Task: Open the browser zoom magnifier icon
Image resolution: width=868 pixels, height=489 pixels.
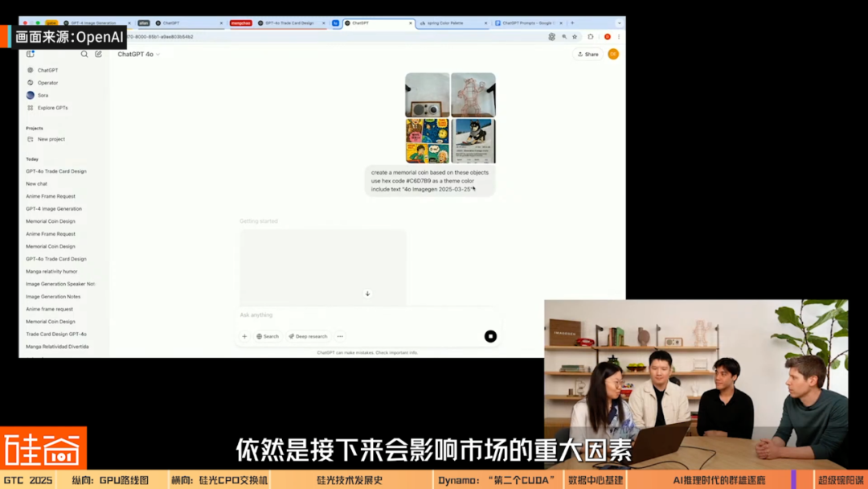Action: point(564,36)
